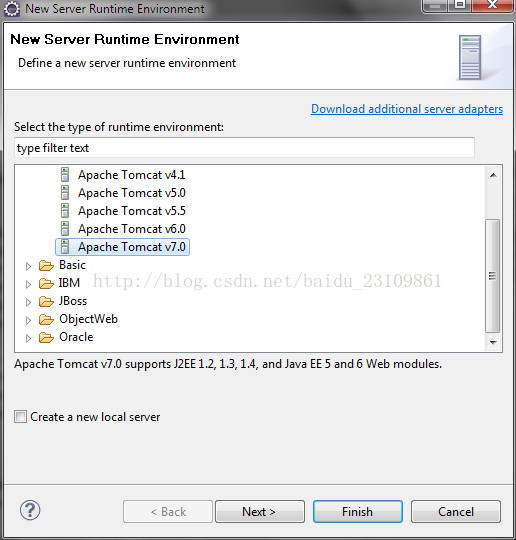
Task: Click the Finish button
Action: click(x=358, y=511)
